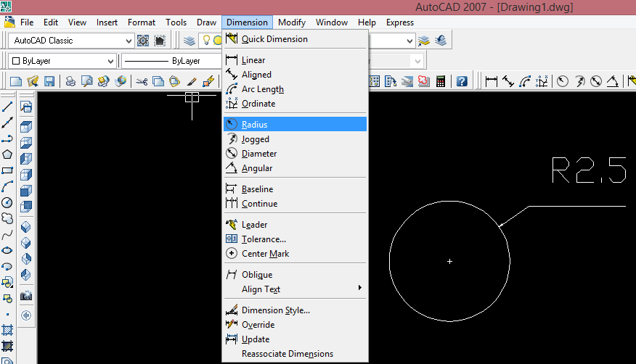The height and width of the screenshot is (364, 636).
Task: Click the Copy to clipboard icon
Action: 158,81
